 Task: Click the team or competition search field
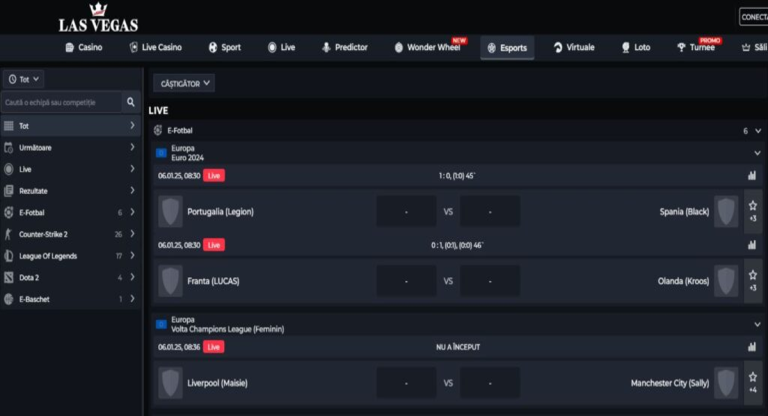pos(62,102)
